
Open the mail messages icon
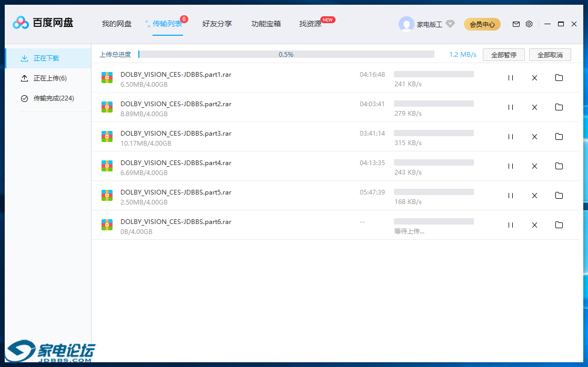[516, 24]
